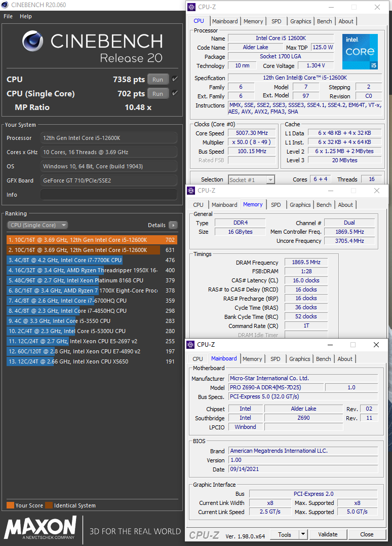392x546 pixels.
Task: Click the Tools button in CPU-Z
Action: coord(285,534)
